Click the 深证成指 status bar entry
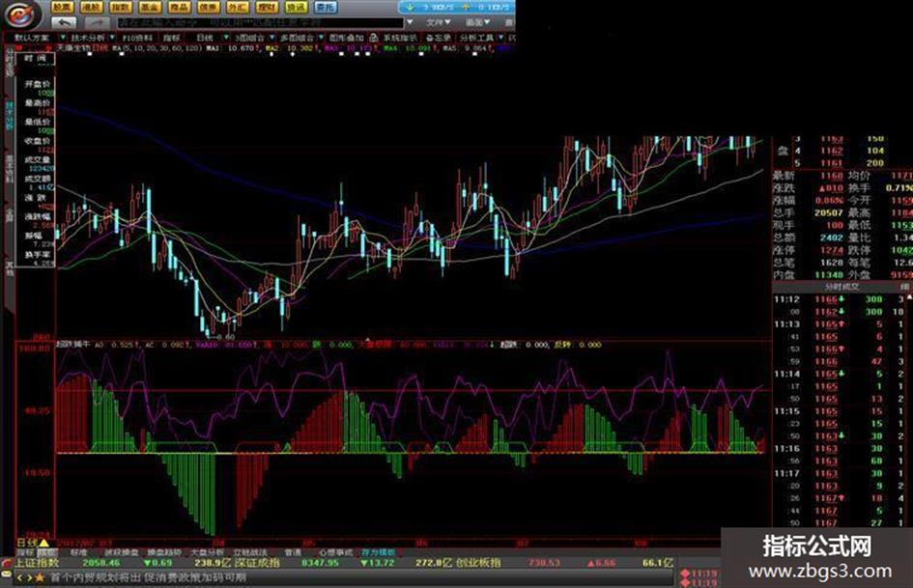The height and width of the screenshot is (588, 913). 257,563
